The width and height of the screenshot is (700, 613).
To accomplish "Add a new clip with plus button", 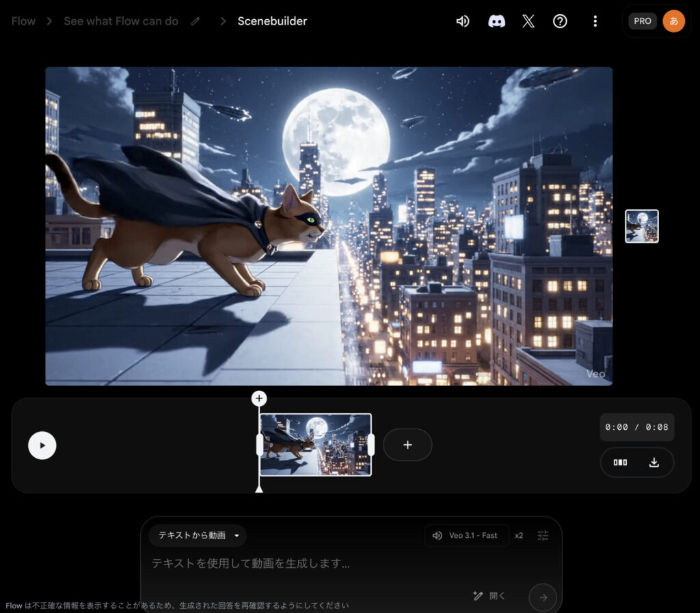I will [x=407, y=445].
